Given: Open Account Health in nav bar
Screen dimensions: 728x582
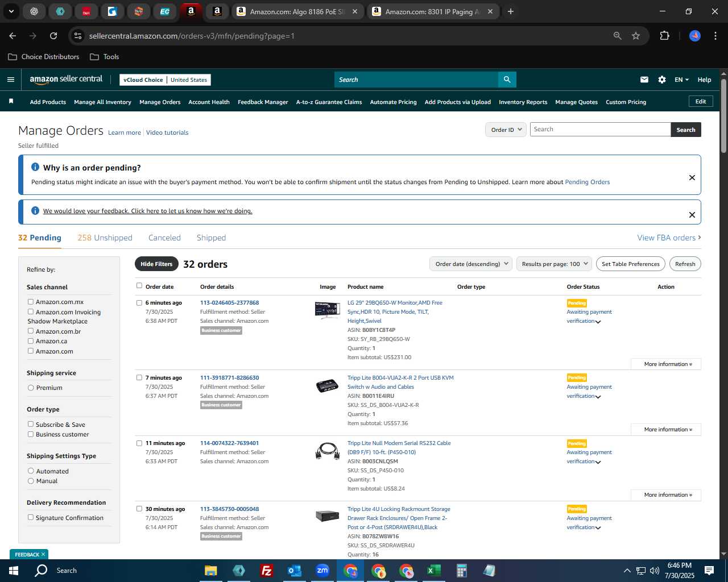Looking at the screenshot, I should click(209, 102).
